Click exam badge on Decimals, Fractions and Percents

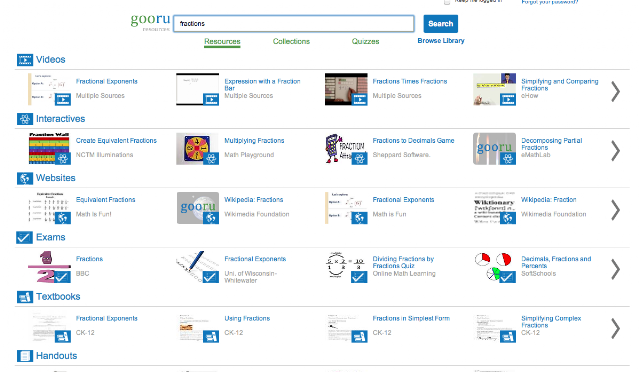(x=508, y=277)
